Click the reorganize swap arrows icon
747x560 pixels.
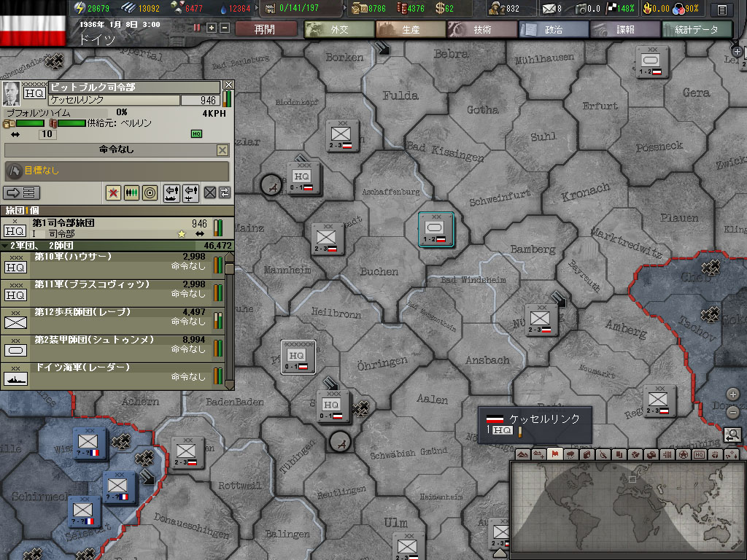[x=225, y=192]
